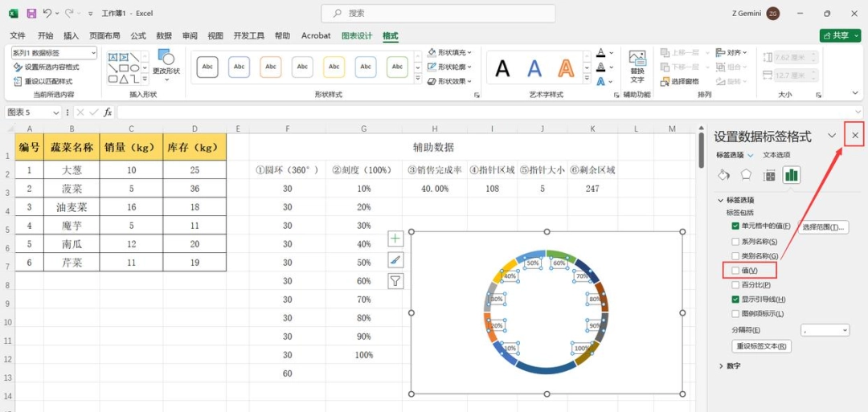Click 重设标签文本 button

coord(762,346)
